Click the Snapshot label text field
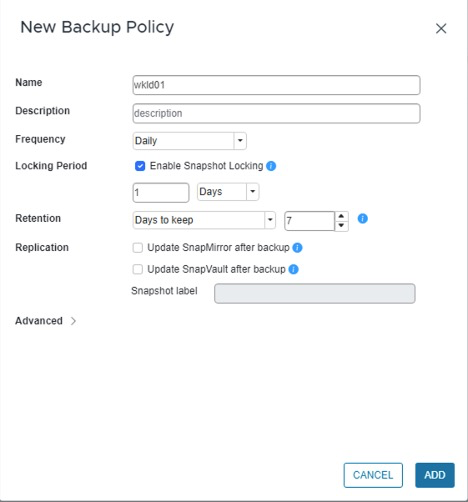Screen dimensions: 468x502 point(315,293)
